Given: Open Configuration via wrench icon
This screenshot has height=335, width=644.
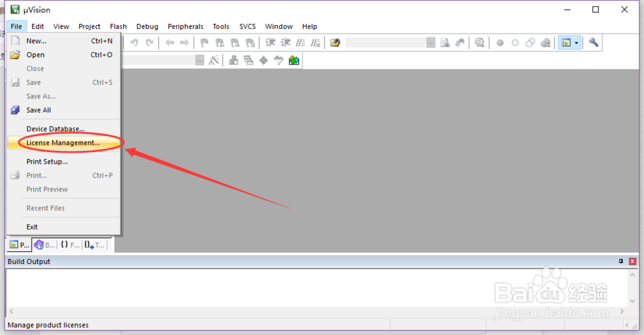Looking at the screenshot, I should tap(594, 43).
